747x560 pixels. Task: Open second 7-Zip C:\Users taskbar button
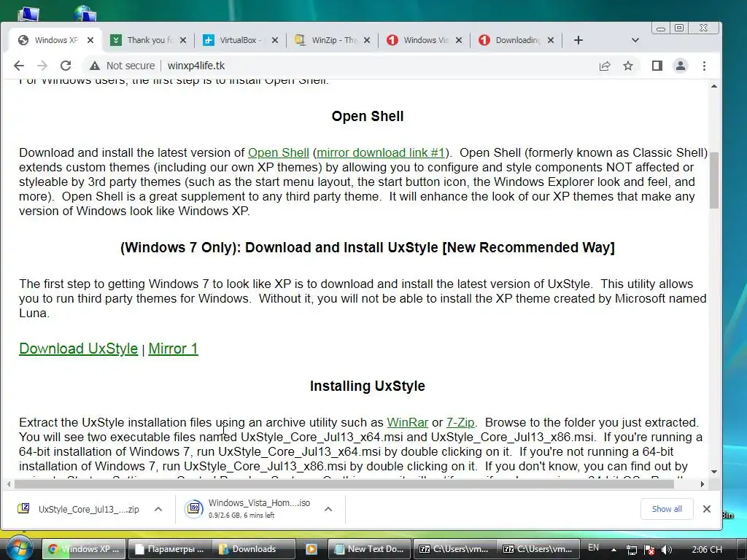pos(538,549)
